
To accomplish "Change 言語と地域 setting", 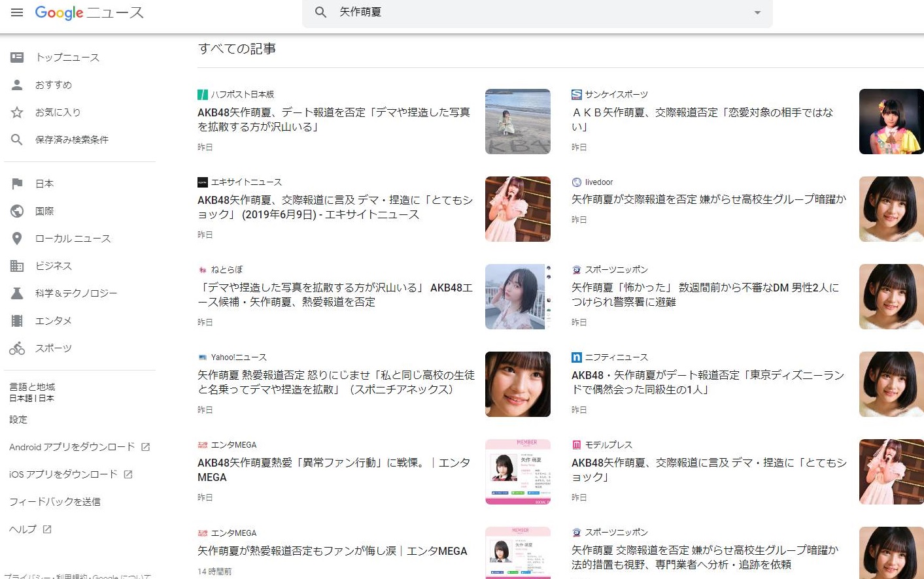I will tap(32, 392).
